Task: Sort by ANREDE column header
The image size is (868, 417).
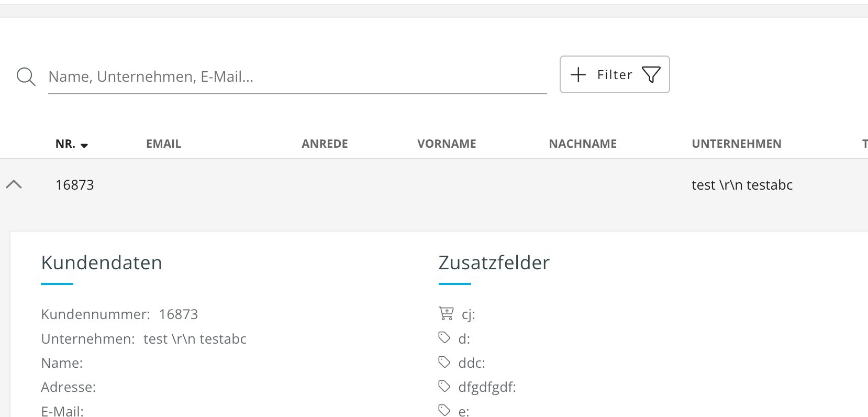Action: pyautogui.click(x=325, y=144)
